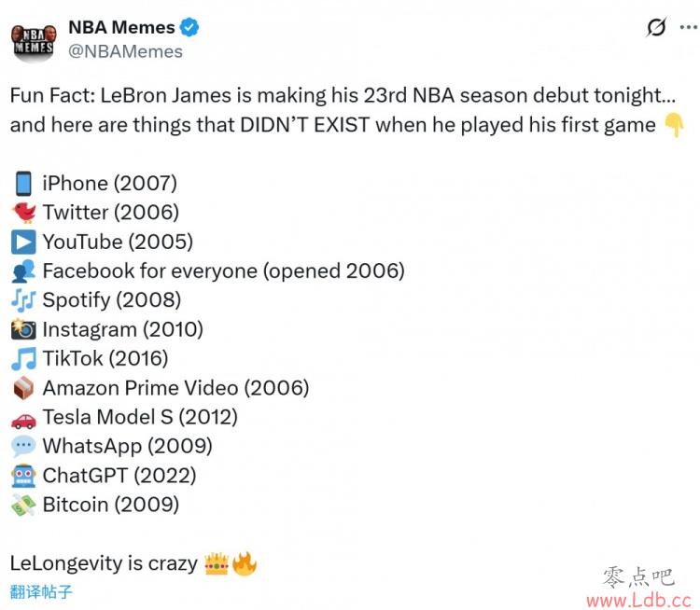Click the crown emoji after LeLongevity
Viewport: 700px width, 610px height.
click(217, 563)
